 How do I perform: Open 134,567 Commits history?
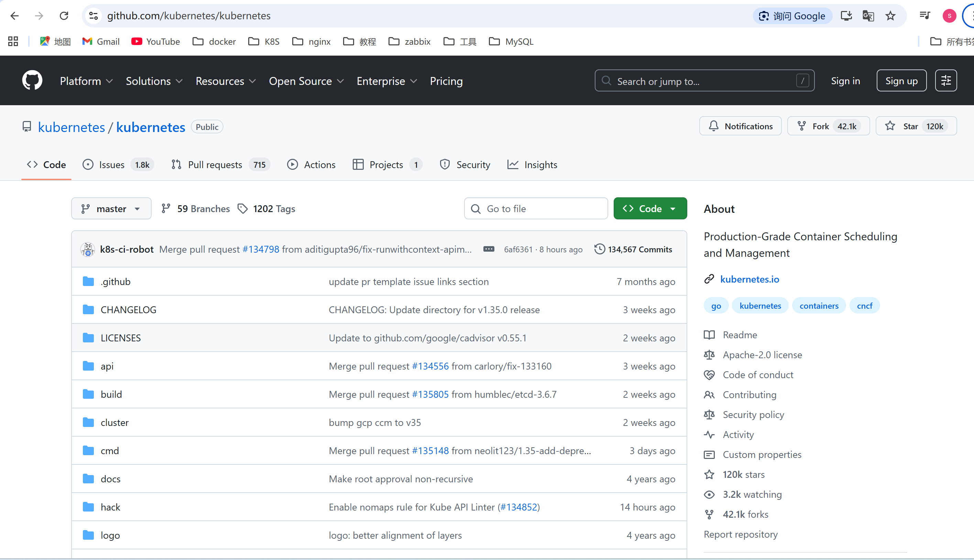click(633, 249)
